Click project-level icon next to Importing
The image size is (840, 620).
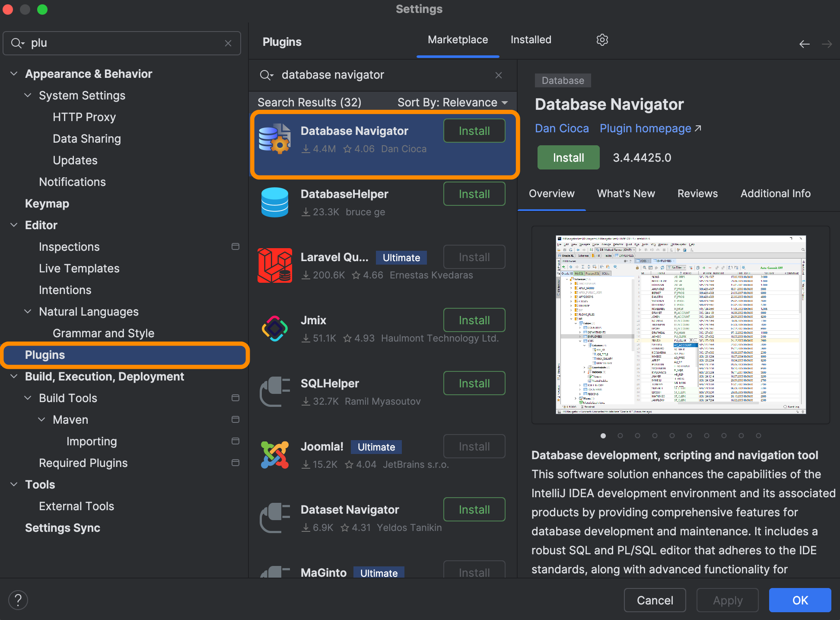[235, 441]
